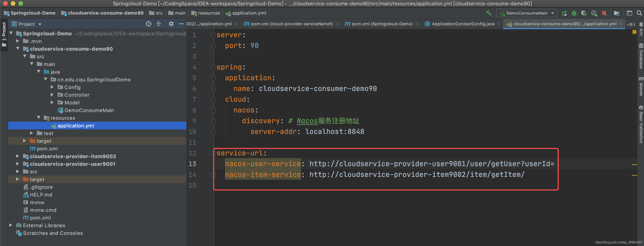Start debugging with the green bug icon
Viewport: 644px width, 246px height.
[574, 13]
